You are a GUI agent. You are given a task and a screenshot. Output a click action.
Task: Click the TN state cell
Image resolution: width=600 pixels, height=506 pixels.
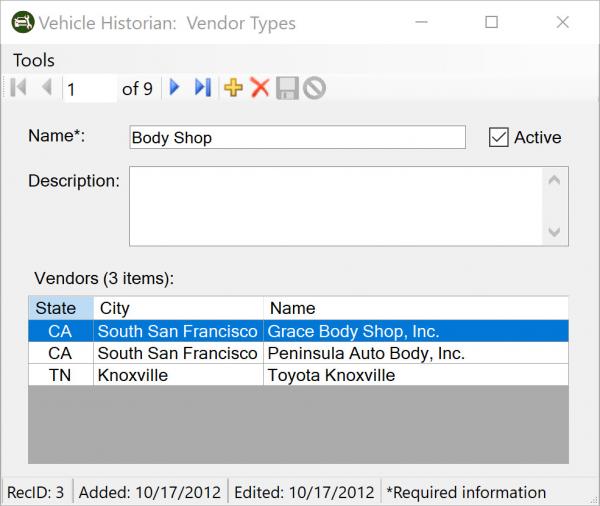[61, 375]
